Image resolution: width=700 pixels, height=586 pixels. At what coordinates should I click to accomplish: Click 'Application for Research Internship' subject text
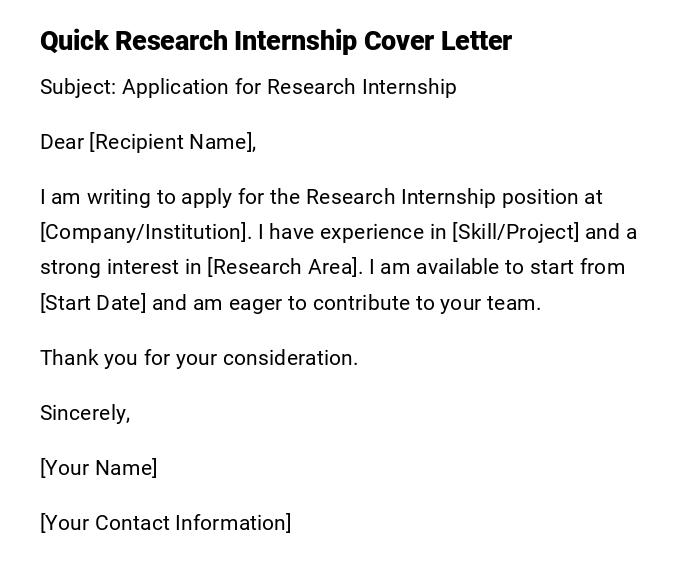[x=289, y=87]
